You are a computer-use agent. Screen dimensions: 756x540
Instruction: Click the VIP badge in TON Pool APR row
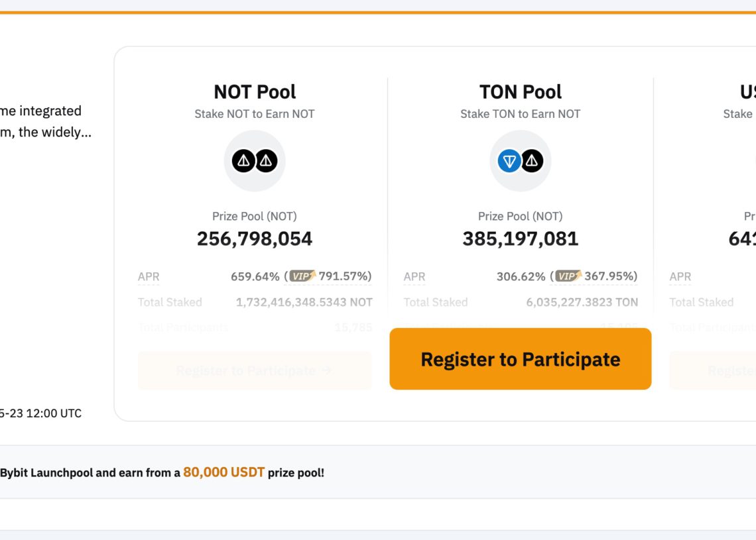click(x=568, y=276)
